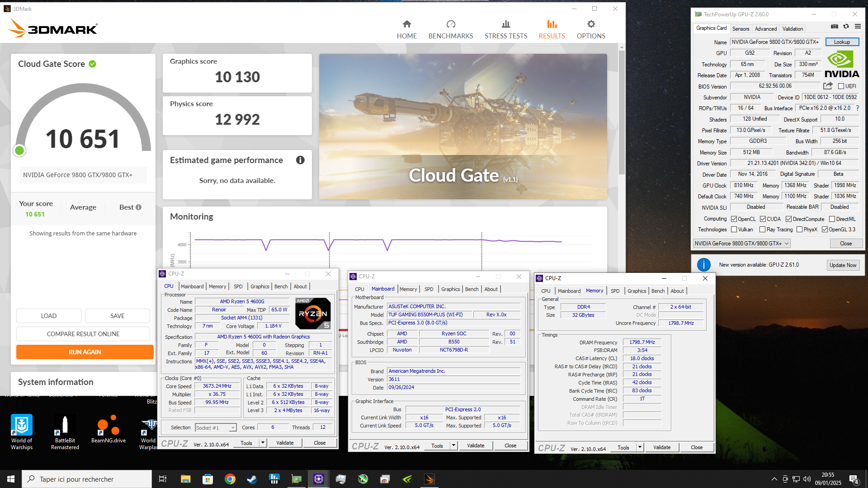Click score indicator dot on Cloud Gate gauge
This screenshot has width=868, height=488.
pos(19,150)
